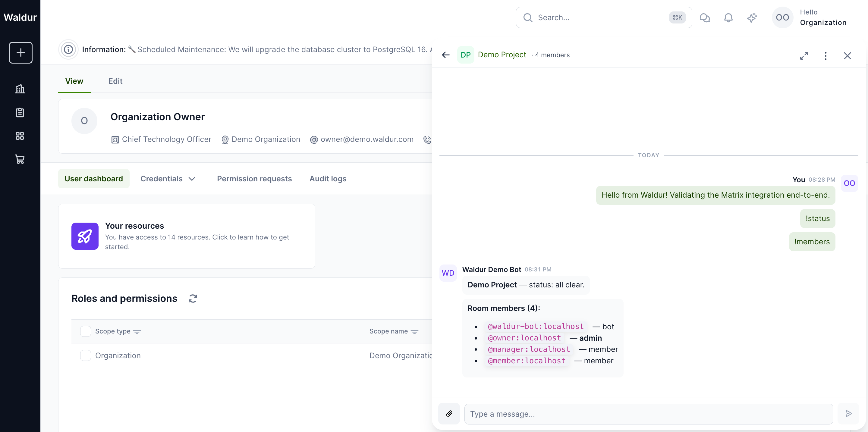868x432 pixels.
Task: Click @manager:localhost member entry
Action: click(529, 349)
